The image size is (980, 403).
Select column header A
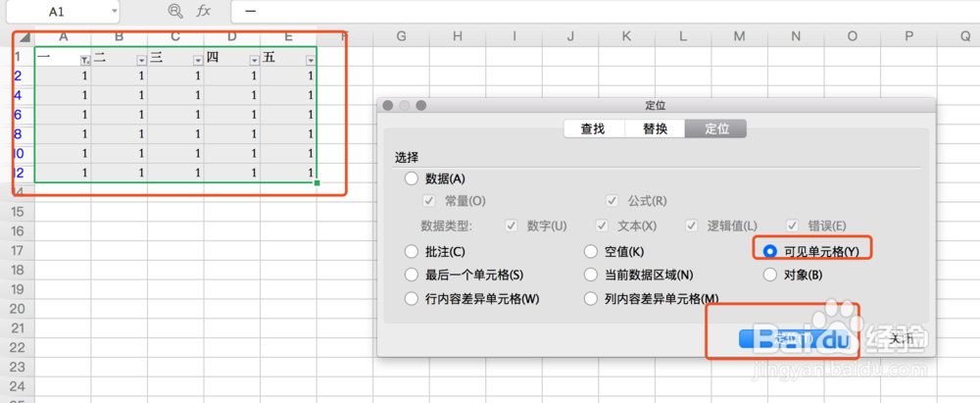[x=63, y=37]
